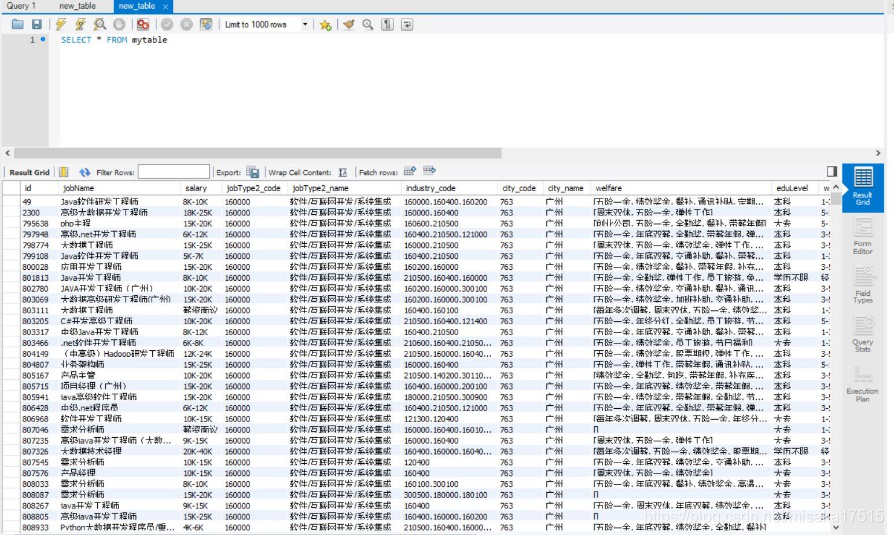Export recordset with the Export disk icon
The image size is (894, 535).
pos(253,172)
